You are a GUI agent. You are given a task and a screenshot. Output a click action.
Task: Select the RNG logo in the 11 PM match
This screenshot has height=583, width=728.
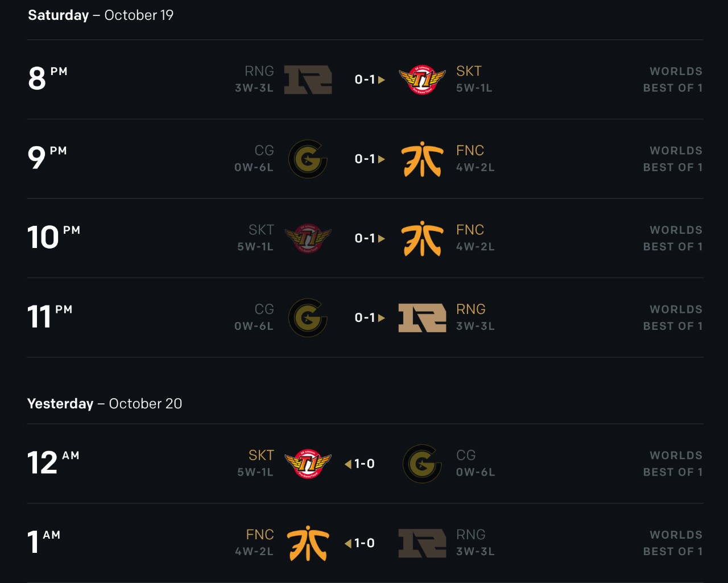(422, 318)
